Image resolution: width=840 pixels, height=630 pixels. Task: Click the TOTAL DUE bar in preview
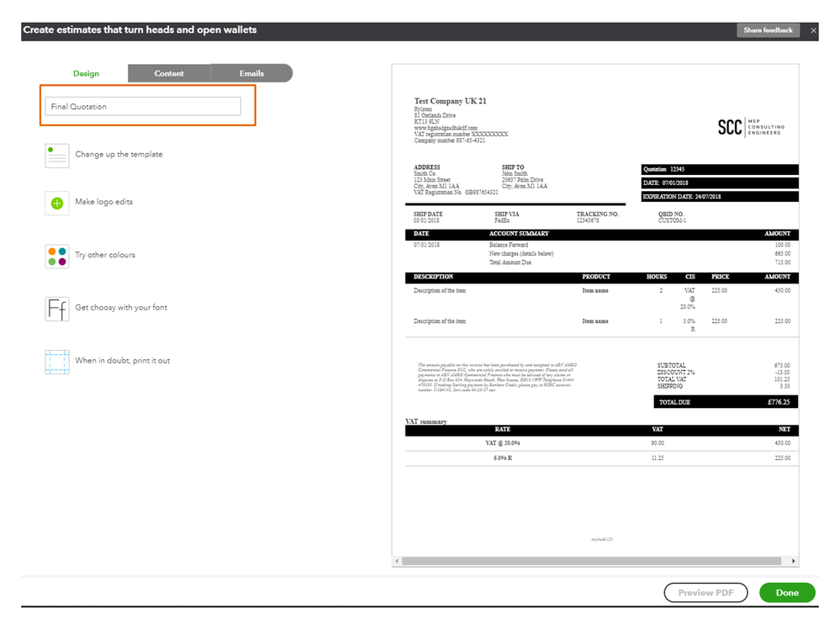726,402
